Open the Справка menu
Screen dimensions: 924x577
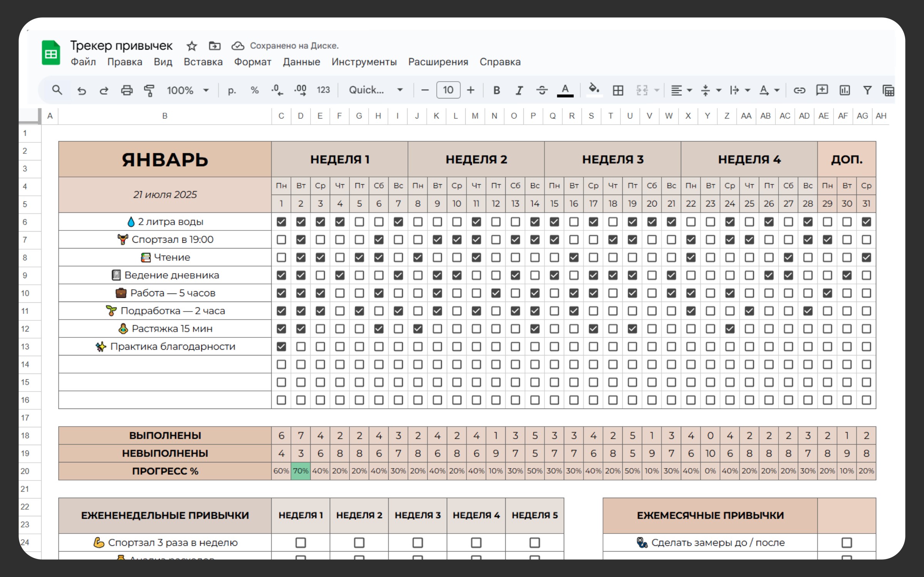pyautogui.click(x=500, y=62)
